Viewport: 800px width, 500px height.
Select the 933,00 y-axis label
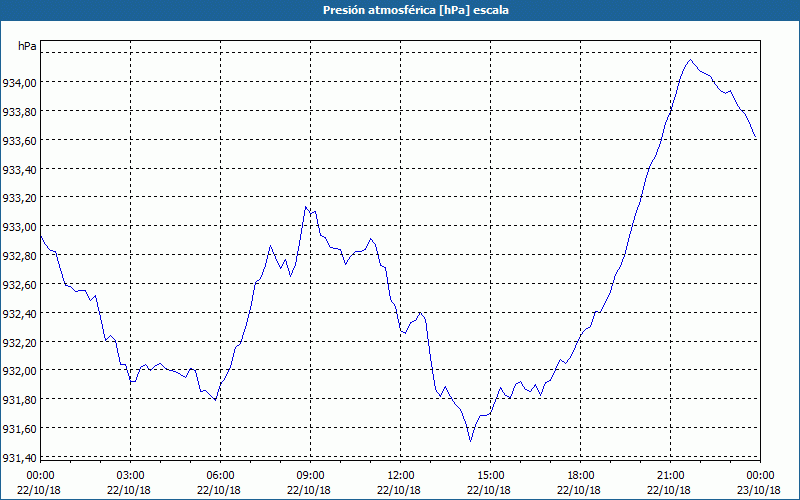19,227
